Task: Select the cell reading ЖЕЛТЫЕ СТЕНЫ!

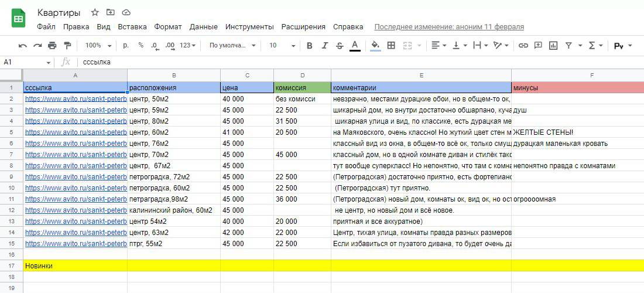Action: click(x=577, y=132)
